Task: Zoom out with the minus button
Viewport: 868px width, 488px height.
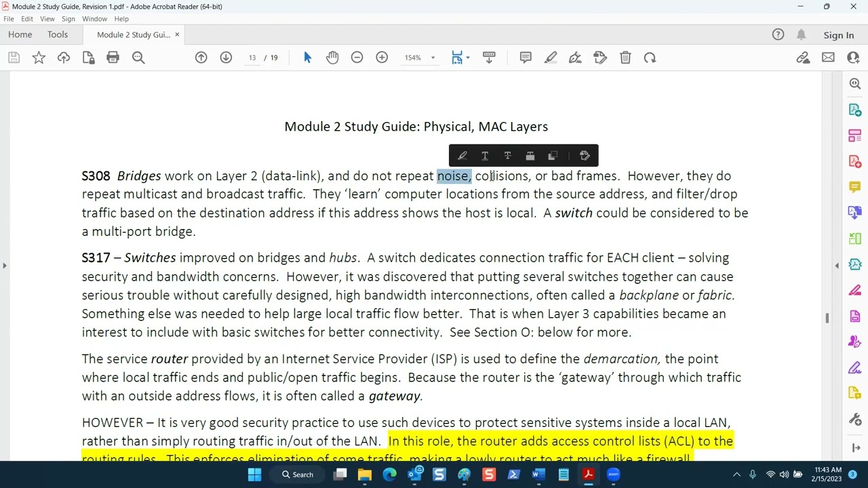Action: coord(357,58)
